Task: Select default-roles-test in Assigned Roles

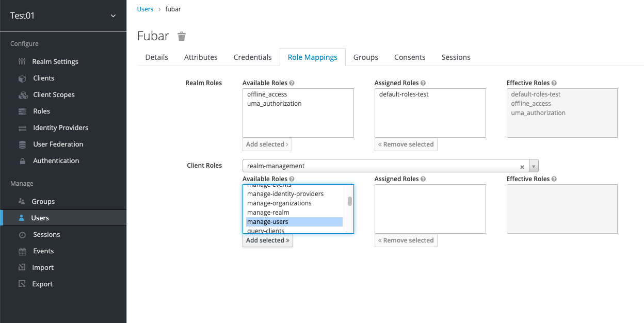Action: (x=404, y=94)
